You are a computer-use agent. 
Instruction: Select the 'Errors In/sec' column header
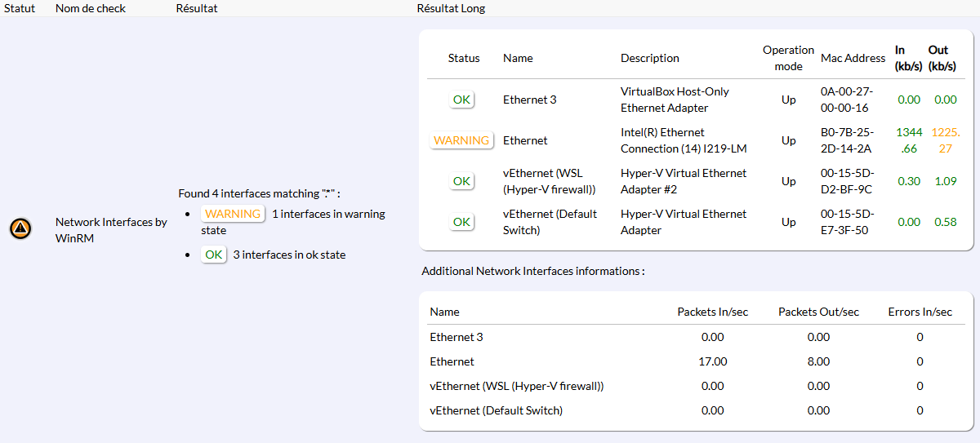(920, 312)
